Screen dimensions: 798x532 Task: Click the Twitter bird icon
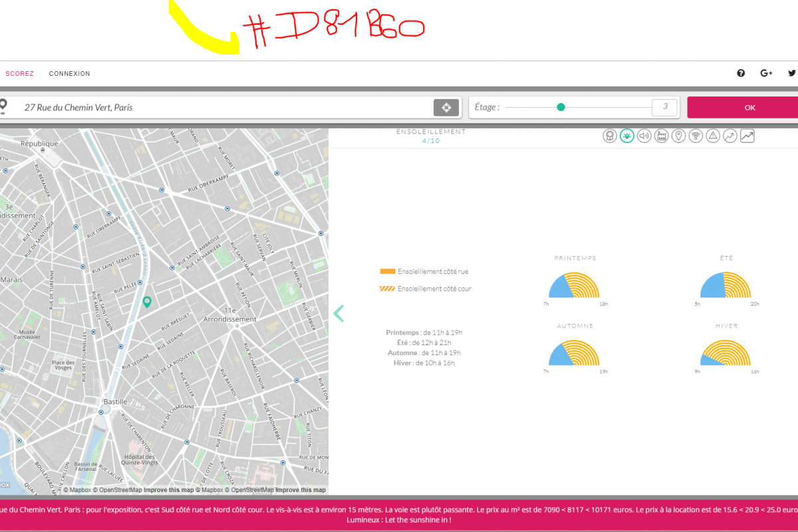point(792,73)
